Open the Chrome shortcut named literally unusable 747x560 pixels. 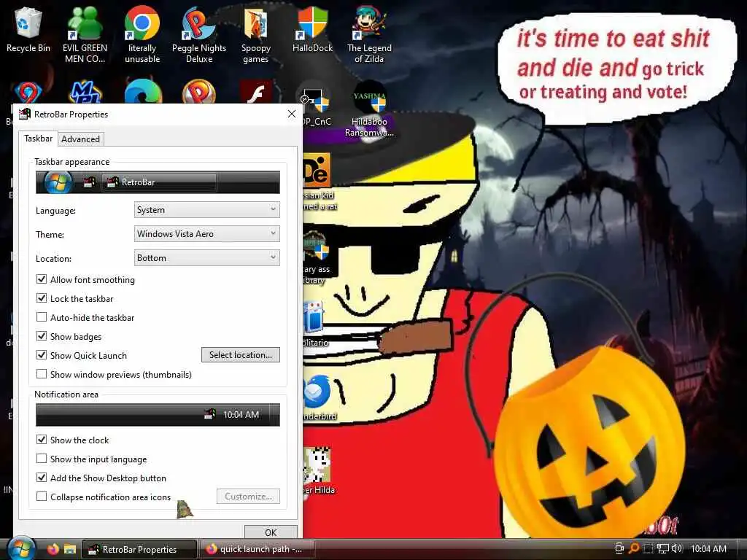[x=142, y=36]
